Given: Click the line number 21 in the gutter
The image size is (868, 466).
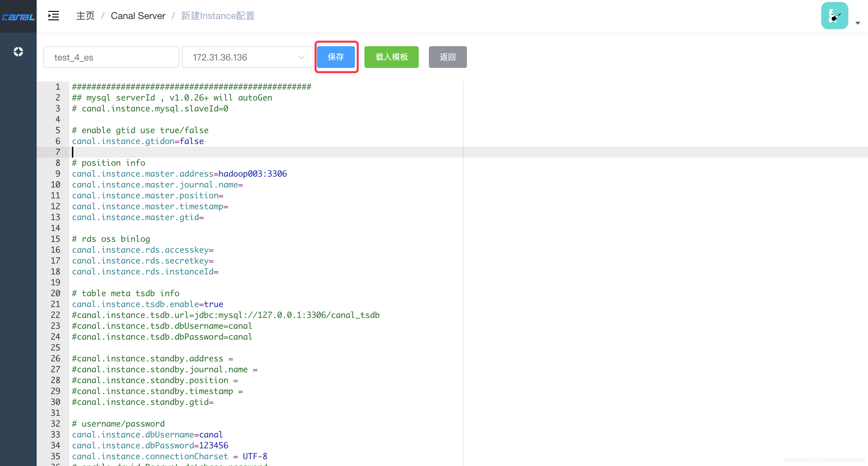Looking at the screenshot, I should [56, 304].
